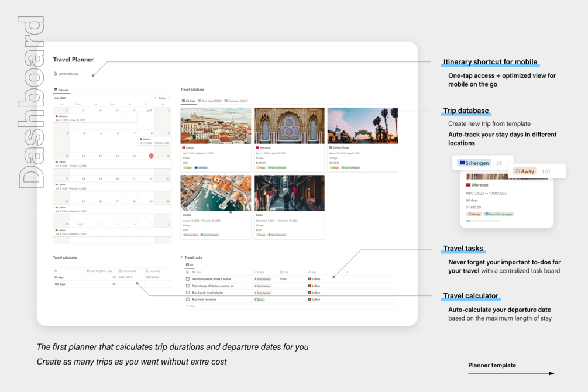Open the Morocco trip card thumbnail

[289, 126]
